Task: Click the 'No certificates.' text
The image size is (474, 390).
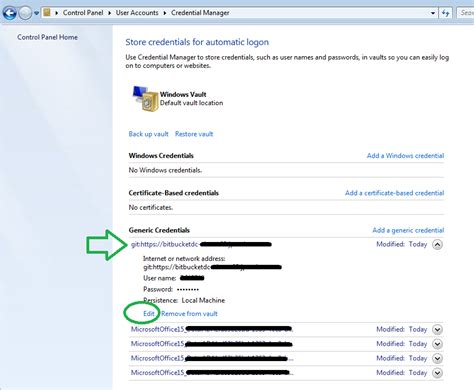Action: point(151,207)
